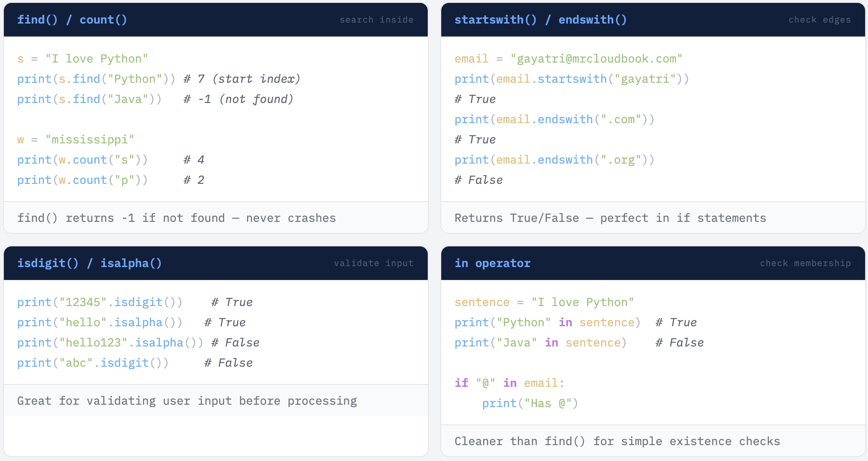Click the "isdigit() / isalpha()" card title
The height and width of the screenshot is (461, 868).
(90, 263)
